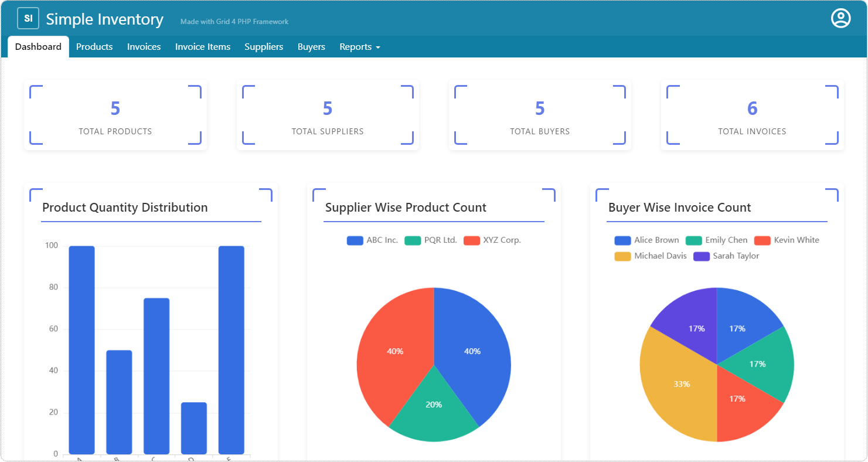Open the Products tab

(x=94, y=47)
